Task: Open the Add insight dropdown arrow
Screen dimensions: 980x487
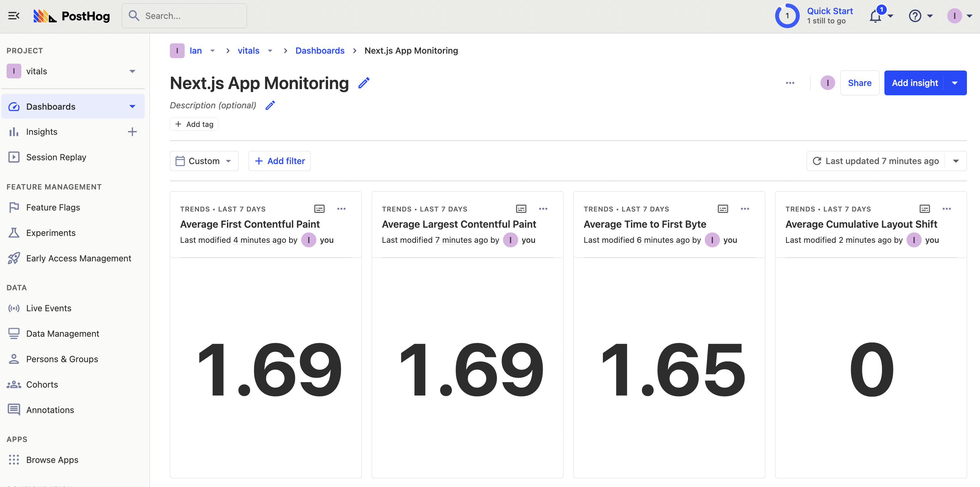Action: (955, 83)
